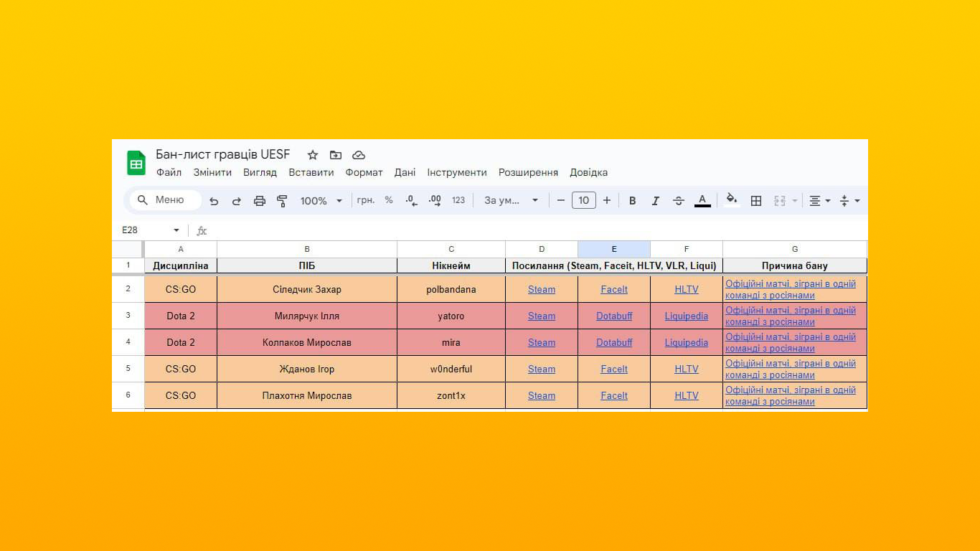The height and width of the screenshot is (551, 980).
Task: Open the Дані menu
Action: pos(405,172)
